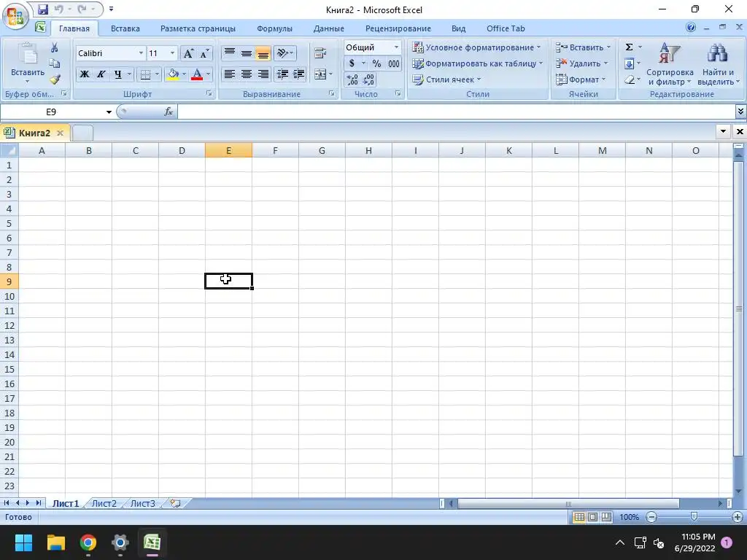Copy selection using copy icon
This screenshot has height=560, width=747.
click(54, 63)
